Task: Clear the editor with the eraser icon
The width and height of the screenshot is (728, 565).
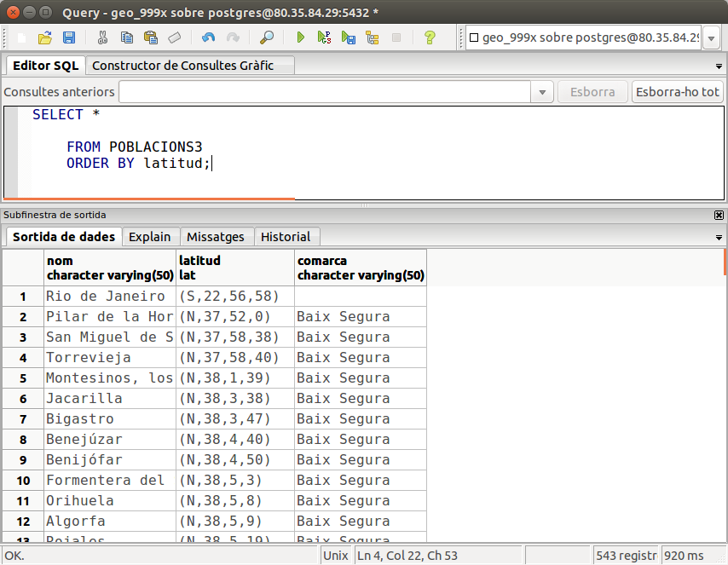Action: [x=175, y=37]
